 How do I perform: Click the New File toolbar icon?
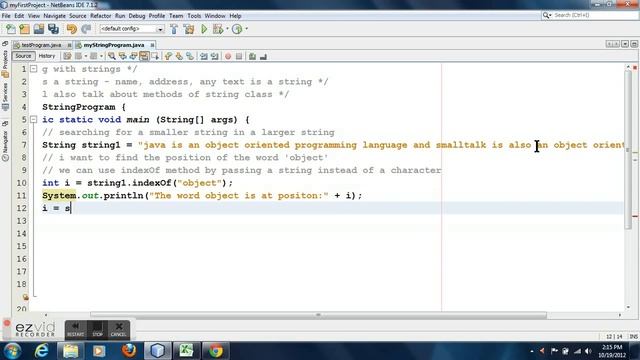click(x=11, y=29)
